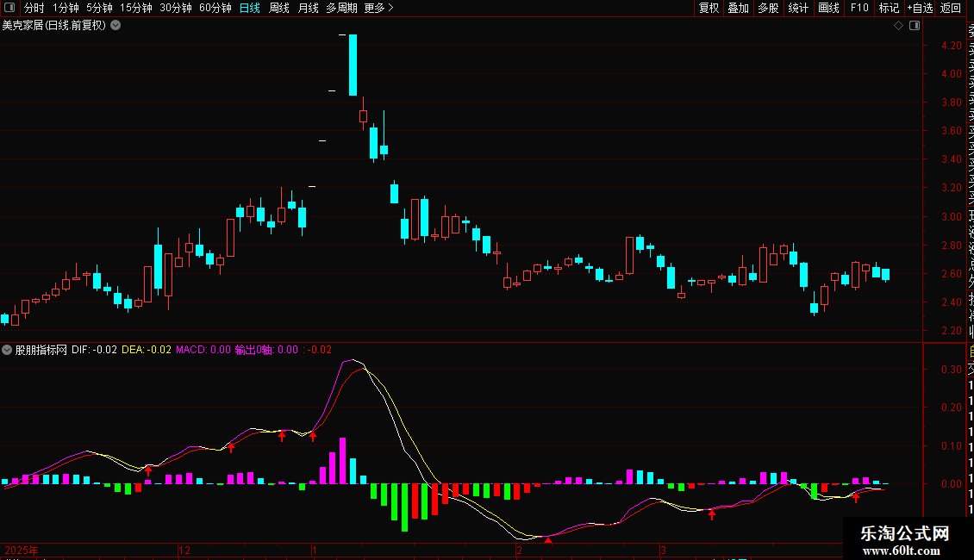Click the red triangle marker on time axis
Viewport: 974px width, 560px height.
point(548,540)
